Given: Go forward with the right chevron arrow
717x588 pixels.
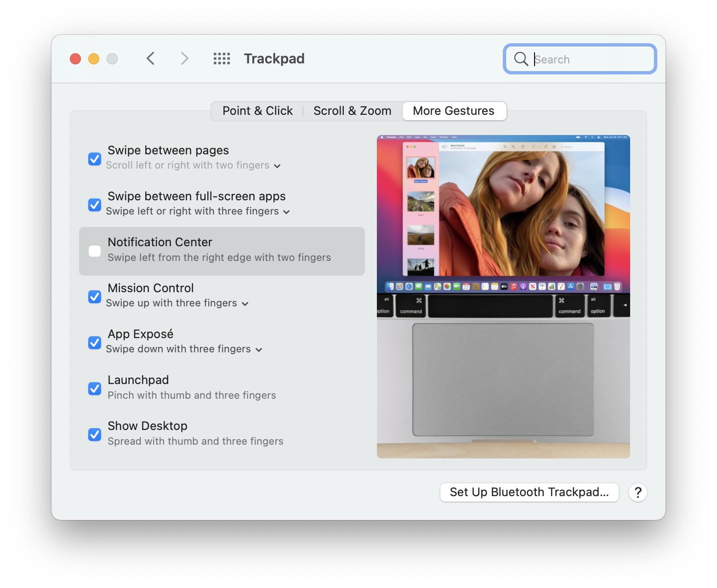Looking at the screenshot, I should click(x=184, y=59).
